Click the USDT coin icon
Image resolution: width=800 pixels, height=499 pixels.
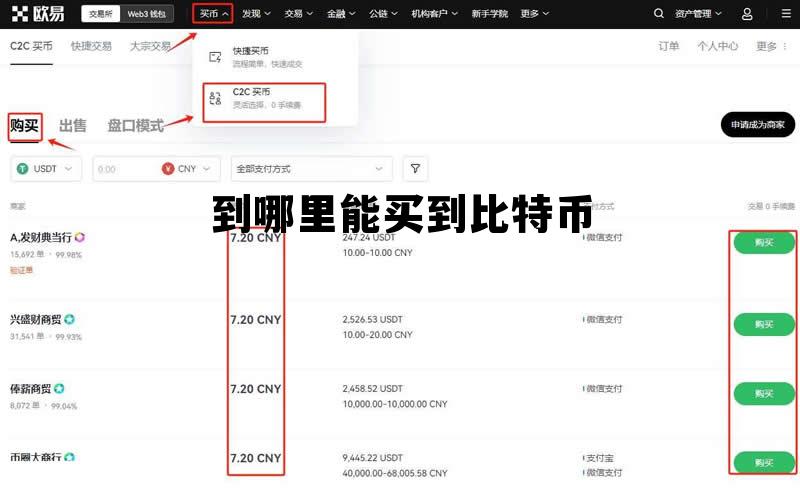coord(22,169)
